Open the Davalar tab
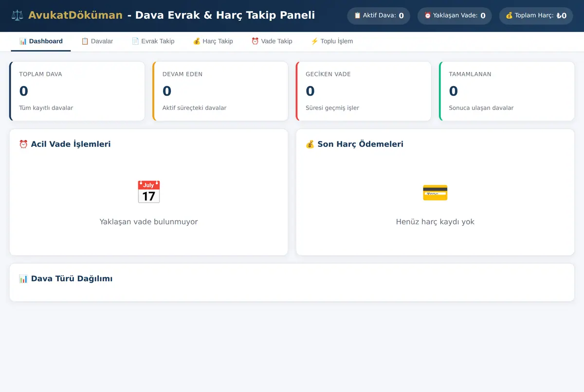Viewport: 584px width, 392px height. pos(97,41)
